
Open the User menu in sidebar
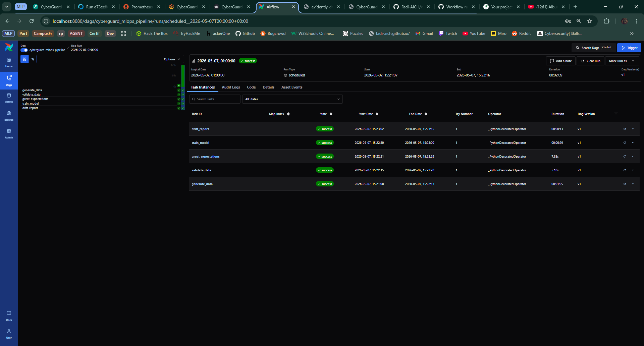tap(9, 334)
